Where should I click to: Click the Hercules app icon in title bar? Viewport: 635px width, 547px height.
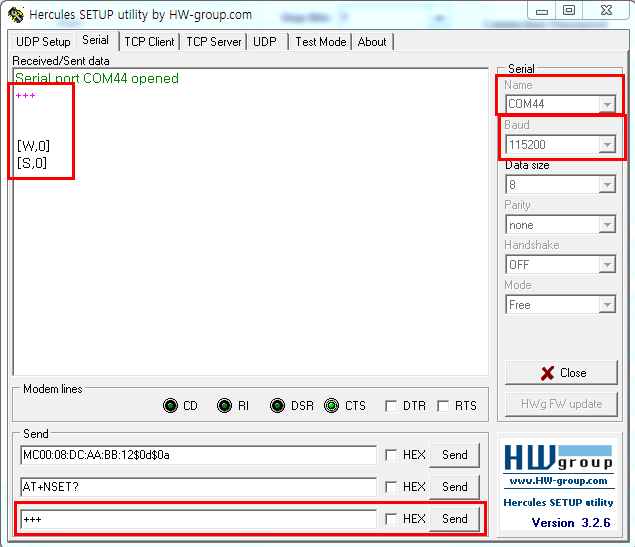coord(16,15)
